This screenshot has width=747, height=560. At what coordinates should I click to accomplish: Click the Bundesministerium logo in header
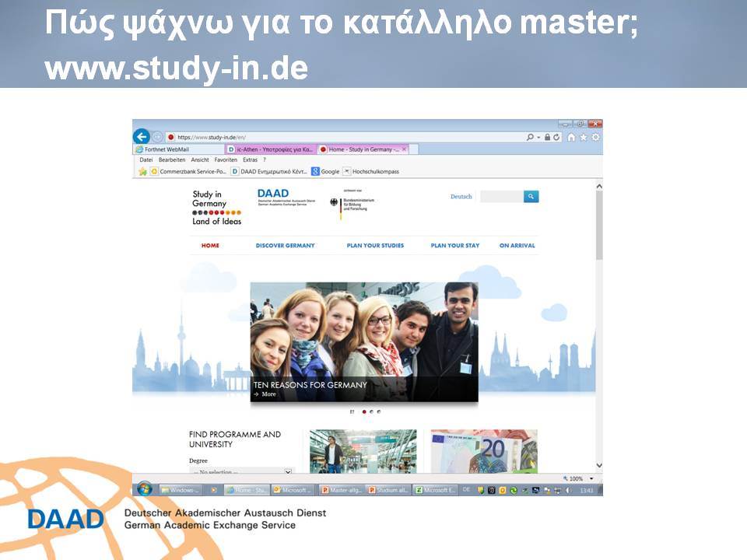click(352, 204)
